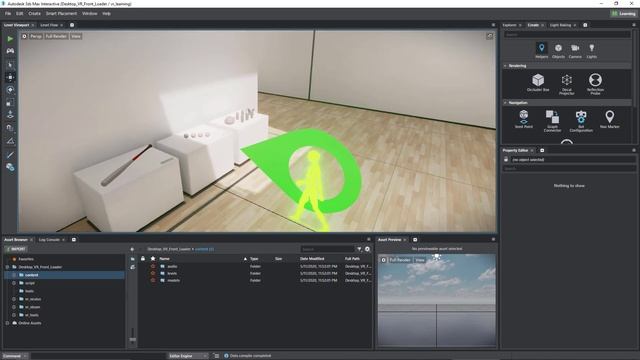Click the Create panel search field
Viewport: 640px width, 360px height.
[x=567, y=35]
